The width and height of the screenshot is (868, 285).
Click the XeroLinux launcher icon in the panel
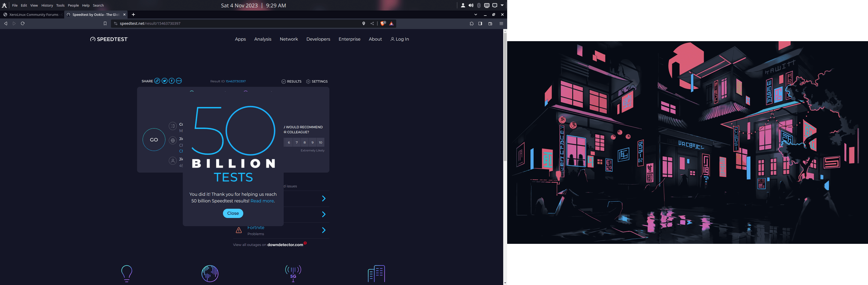[x=4, y=5]
